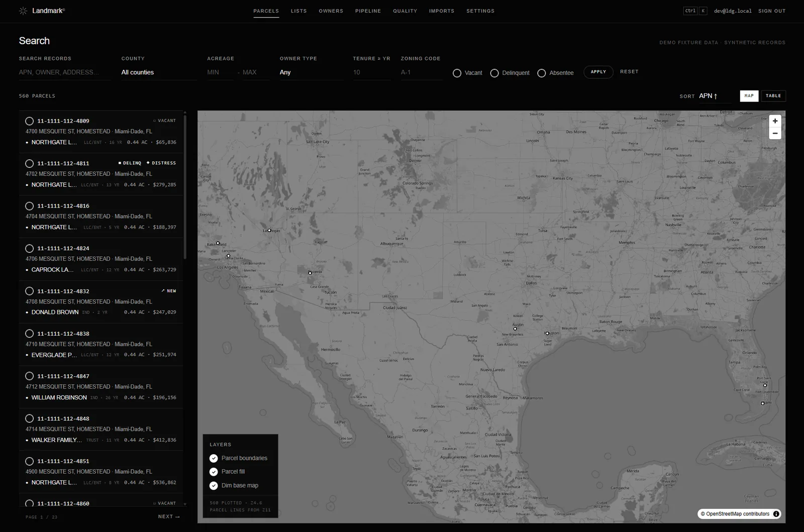This screenshot has height=532, width=804.
Task: Toggle the Delinquent filter
Action: coord(494,73)
